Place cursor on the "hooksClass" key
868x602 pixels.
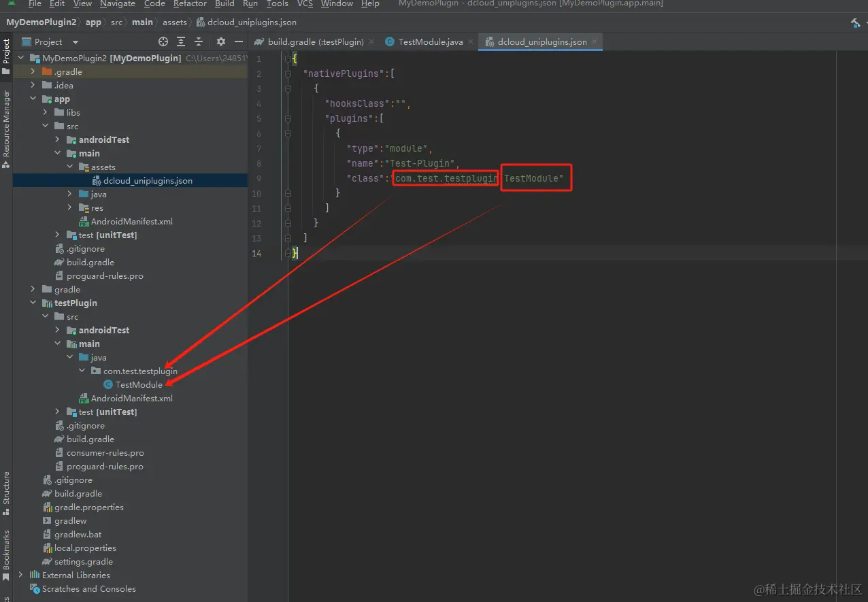[357, 103]
